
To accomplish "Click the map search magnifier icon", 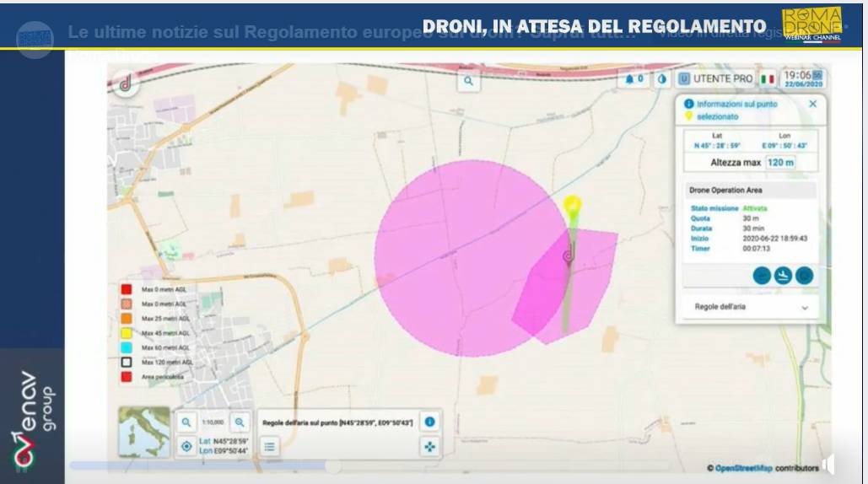I will [x=468, y=81].
